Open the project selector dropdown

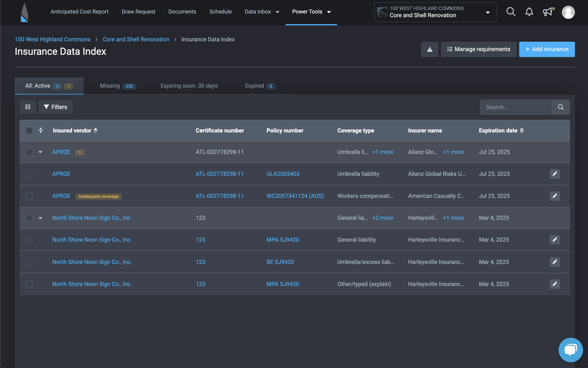(435, 12)
